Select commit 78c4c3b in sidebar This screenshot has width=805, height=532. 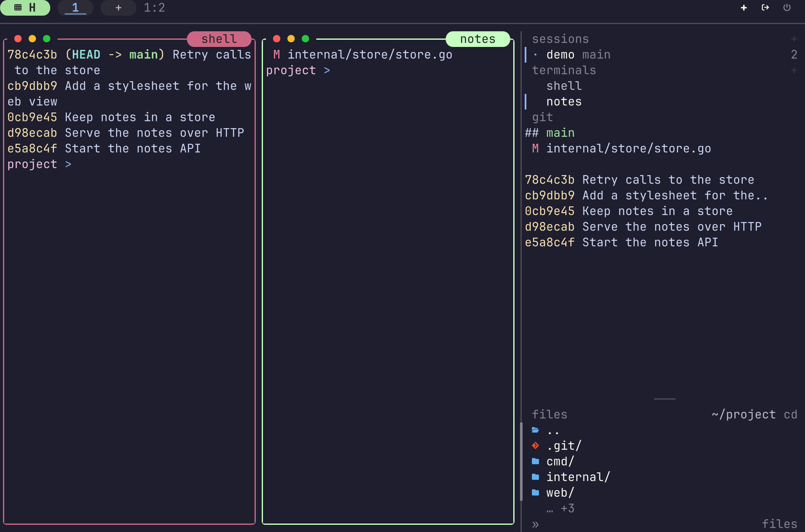click(639, 180)
